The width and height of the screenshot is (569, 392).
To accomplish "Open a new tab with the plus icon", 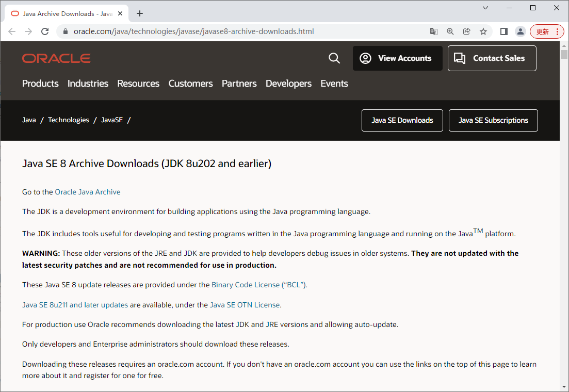I will tap(140, 14).
